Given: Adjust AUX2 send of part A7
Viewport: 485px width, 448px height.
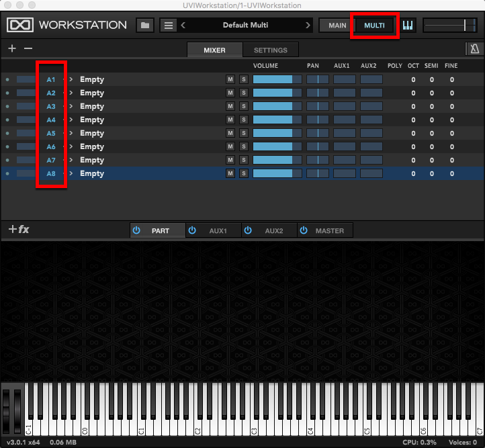Looking at the screenshot, I should [x=371, y=160].
